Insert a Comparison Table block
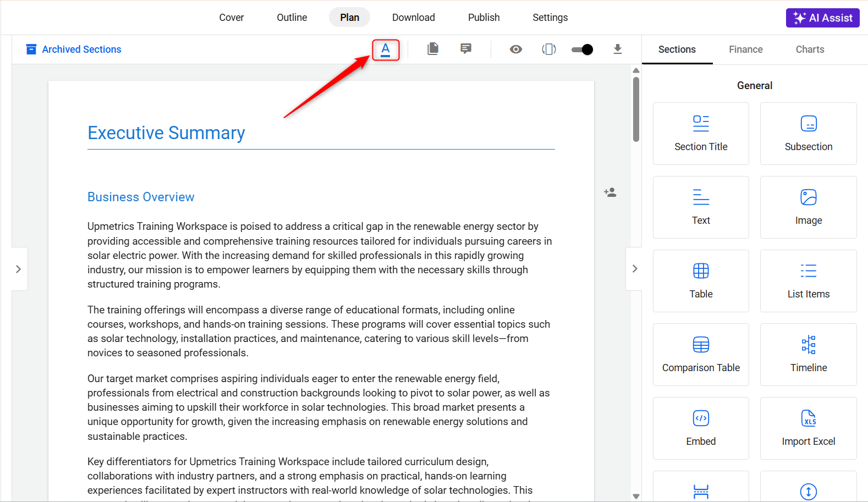Image resolution: width=868 pixels, height=502 pixels. [701, 355]
